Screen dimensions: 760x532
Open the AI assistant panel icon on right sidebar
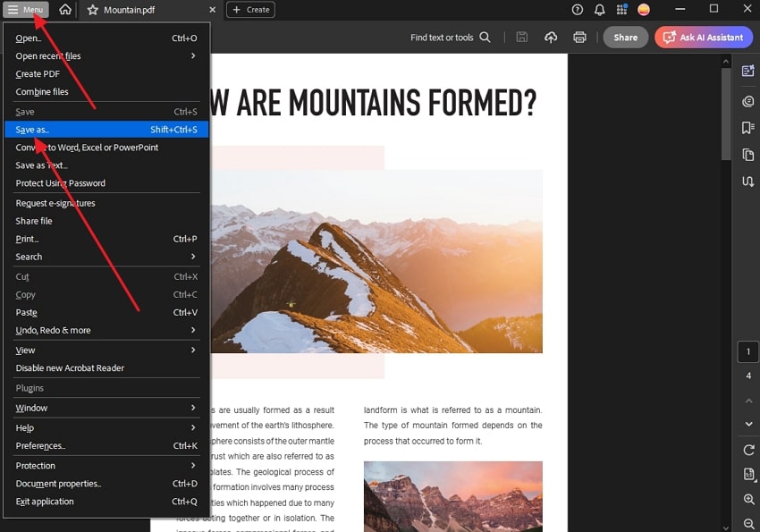tap(747, 71)
